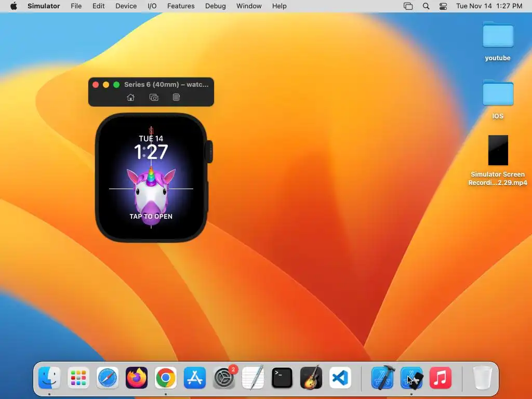Image resolution: width=532 pixels, height=399 pixels.
Task: Open Launchpad from the Dock
Action: coord(78,378)
